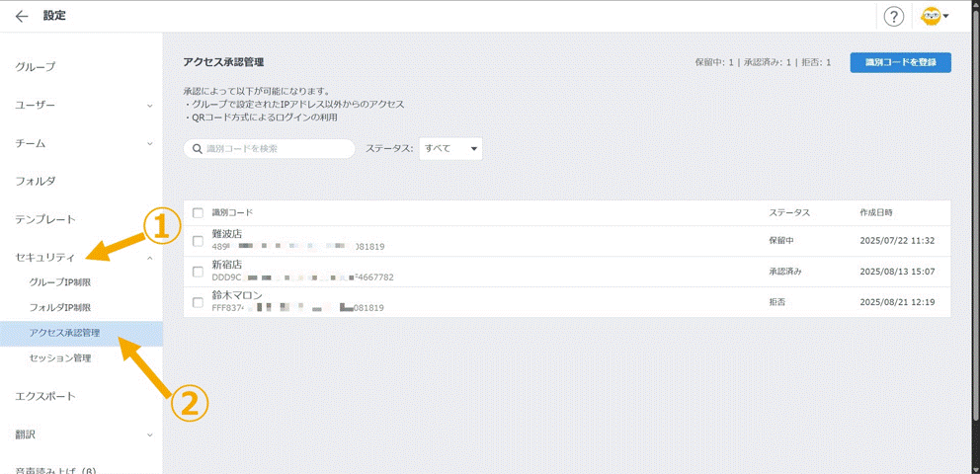Click the 承認済み status cell
This screenshot has width=980, height=474.
(x=785, y=272)
